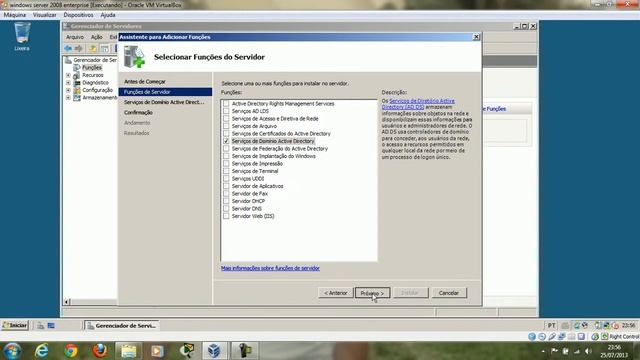This screenshot has width=640, height=360.
Task: Select Funções node in server tree
Action: [92, 68]
